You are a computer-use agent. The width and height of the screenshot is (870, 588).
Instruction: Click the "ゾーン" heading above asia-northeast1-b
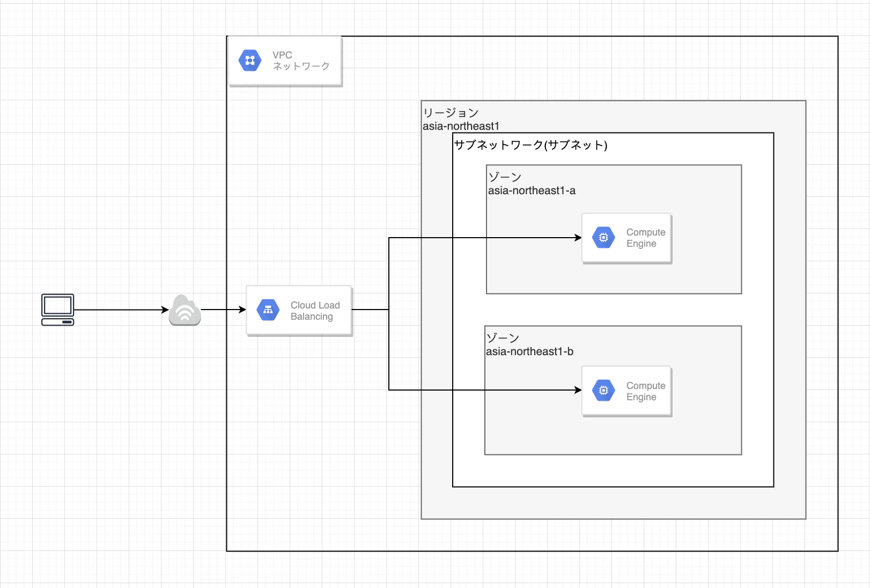[x=503, y=338]
